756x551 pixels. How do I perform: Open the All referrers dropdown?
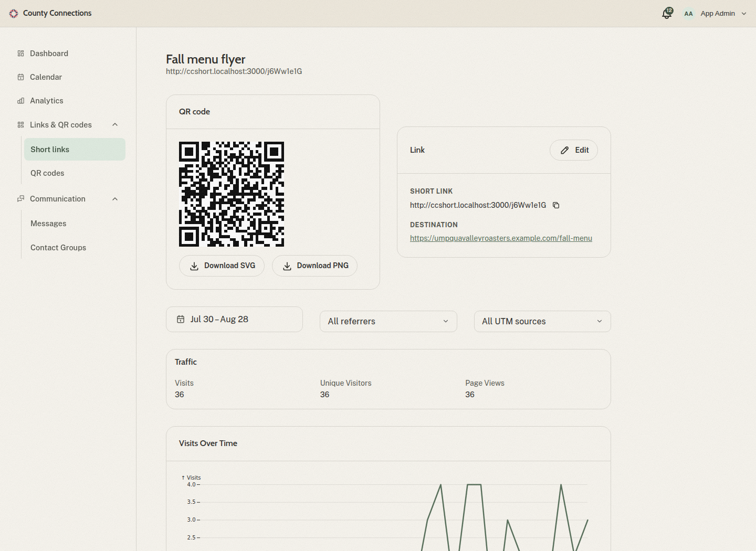[388, 321]
